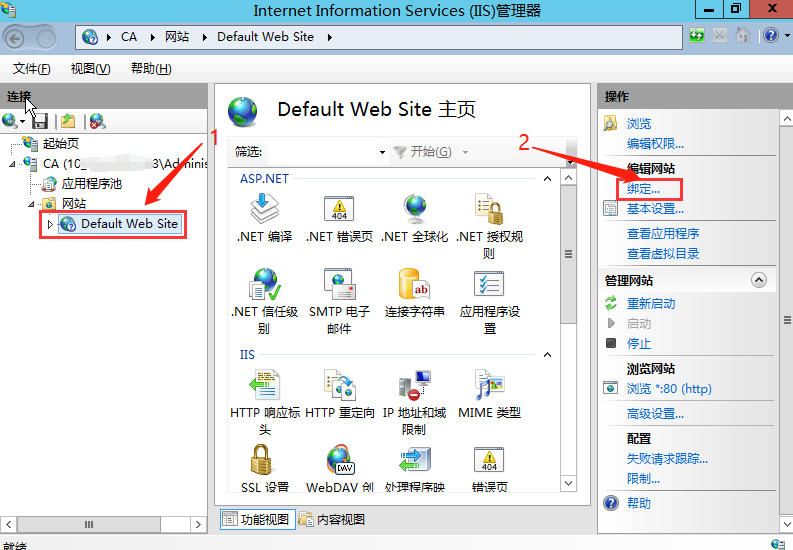Click the back navigation arrow

tap(15, 38)
